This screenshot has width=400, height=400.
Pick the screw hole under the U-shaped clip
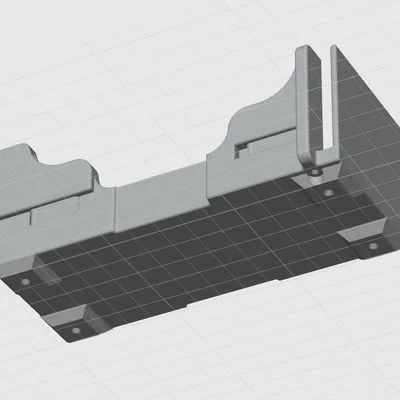314,173
